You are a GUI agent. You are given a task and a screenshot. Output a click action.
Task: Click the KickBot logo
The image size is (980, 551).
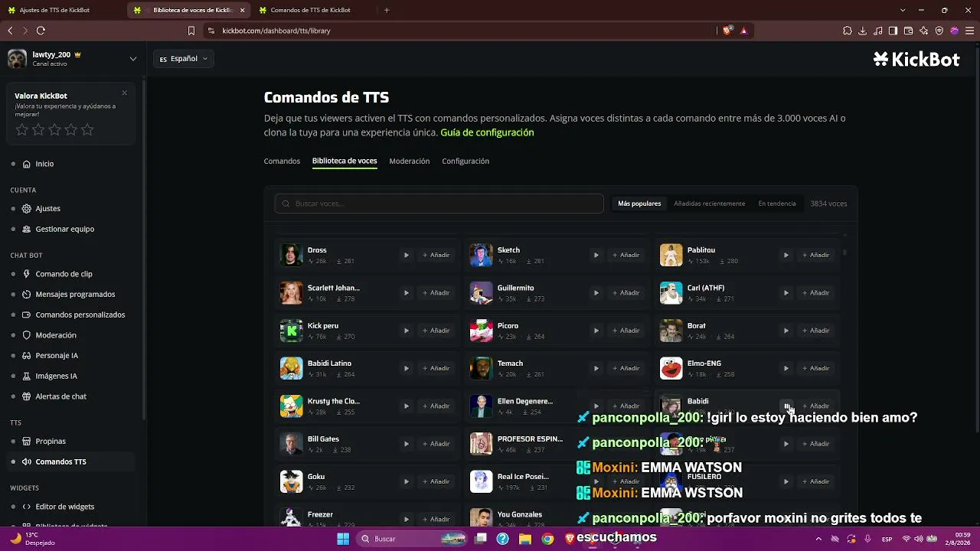tap(916, 60)
